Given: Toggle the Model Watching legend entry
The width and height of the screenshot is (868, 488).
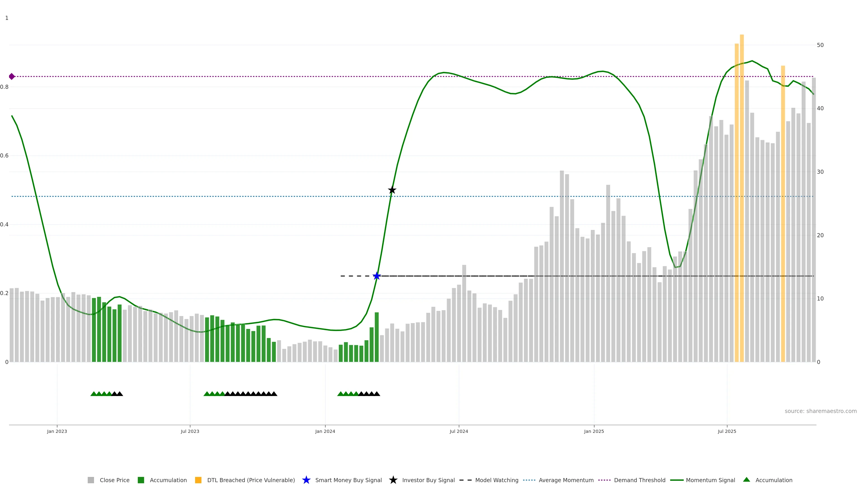Looking at the screenshot, I should [x=496, y=480].
